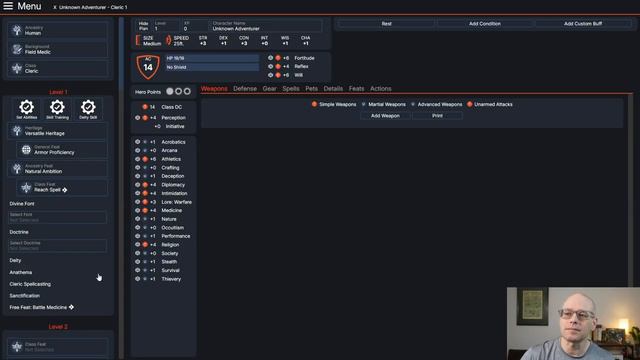
Task: Open the Level 2 Class Feat selector
Action: click(58, 347)
